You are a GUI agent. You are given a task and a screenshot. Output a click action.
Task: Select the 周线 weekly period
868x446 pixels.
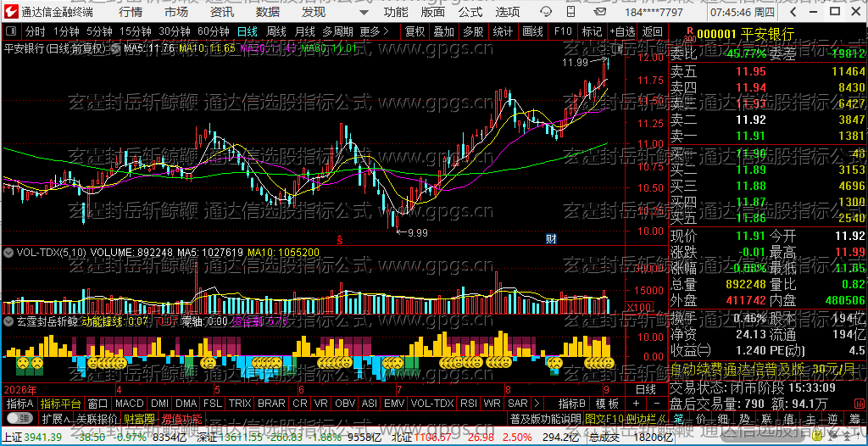click(275, 31)
